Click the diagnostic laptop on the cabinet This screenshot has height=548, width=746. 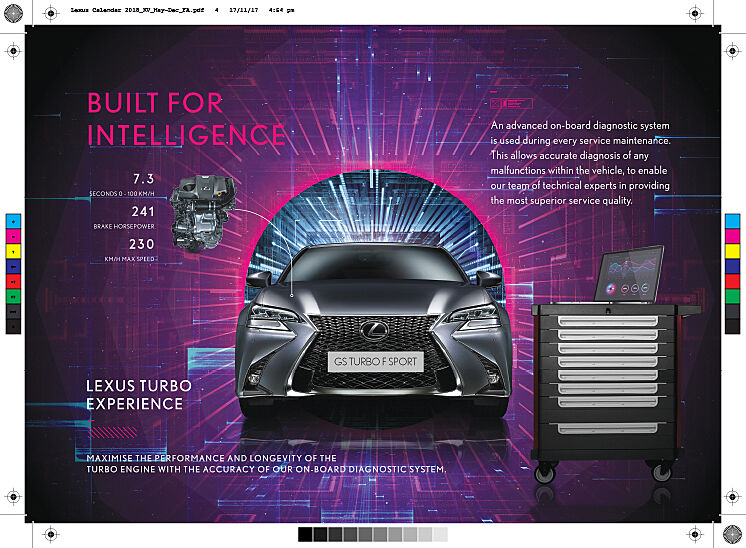click(x=629, y=274)
